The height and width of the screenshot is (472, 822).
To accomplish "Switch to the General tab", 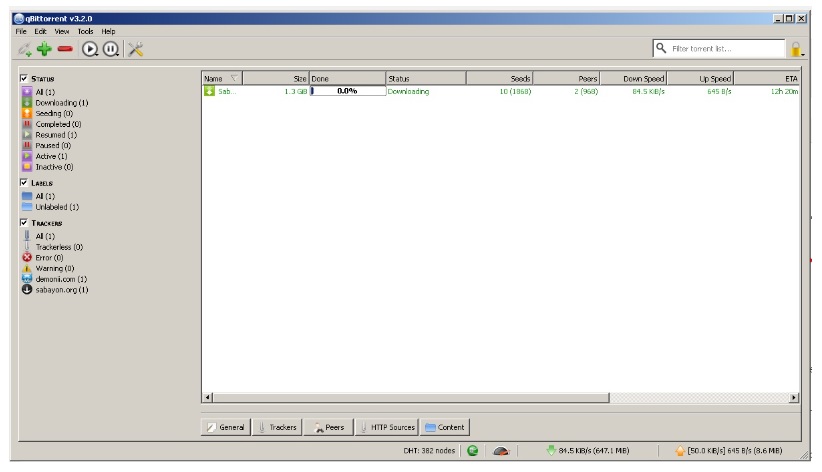I will (x=225, y=427).
